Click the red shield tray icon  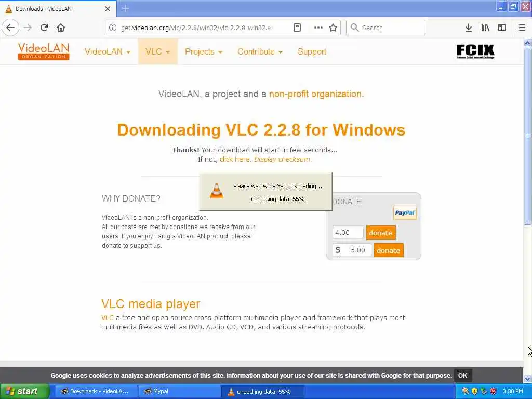[494, 391]
